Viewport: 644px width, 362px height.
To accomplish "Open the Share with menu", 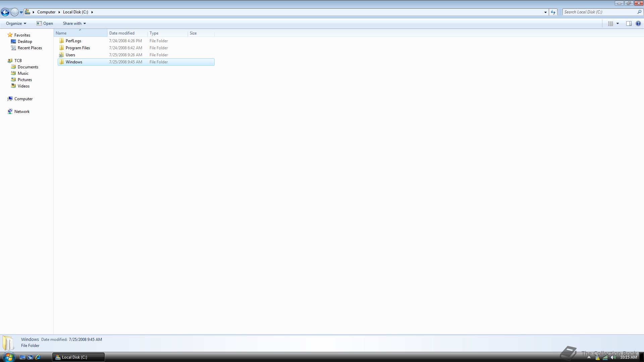I will click(74, 23).
